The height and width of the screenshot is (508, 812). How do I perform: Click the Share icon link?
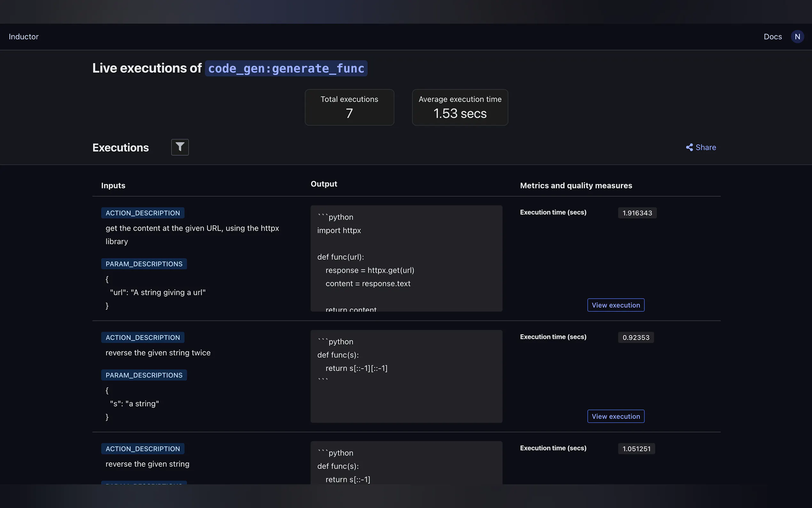[700, 147]
